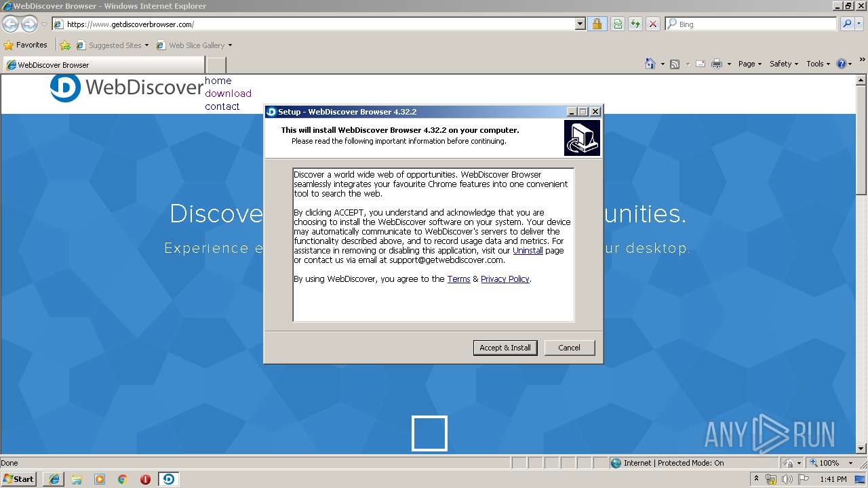Refresh the page with green arrows icon

[635, 24]
